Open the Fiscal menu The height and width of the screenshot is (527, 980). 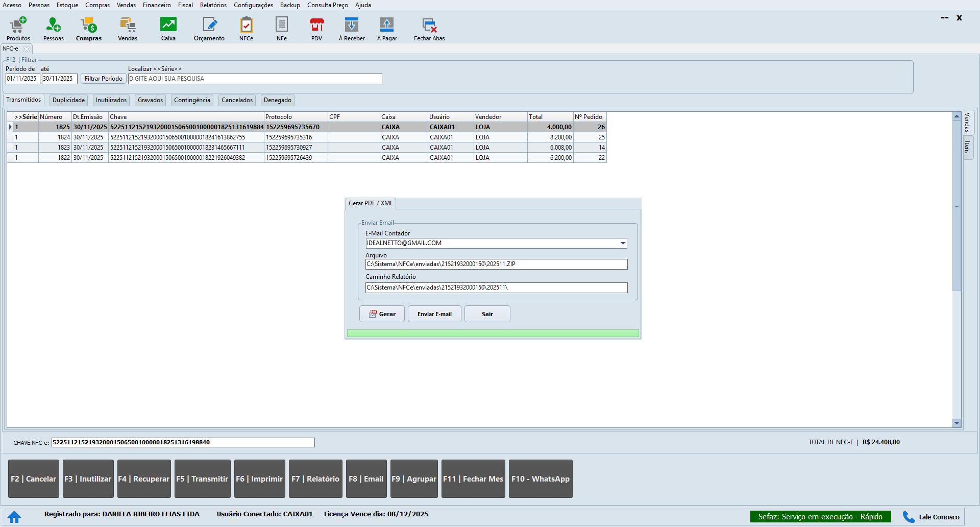(185, 5)
